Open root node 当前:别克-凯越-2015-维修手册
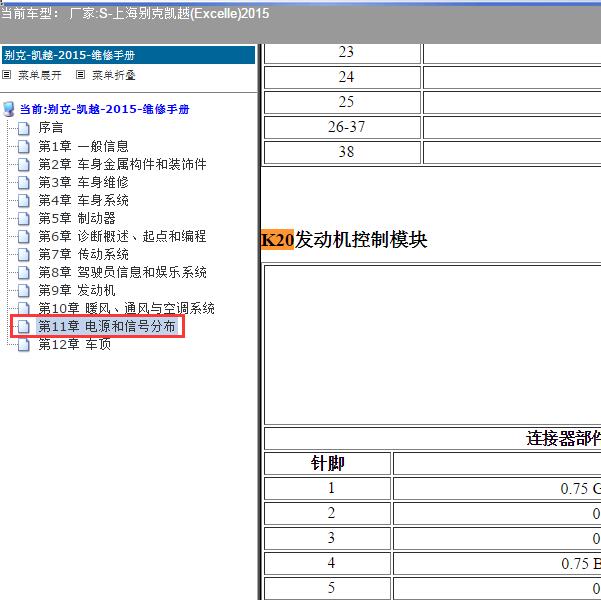The height and width of the screenshot is (600, 601). tap(104, 109)
